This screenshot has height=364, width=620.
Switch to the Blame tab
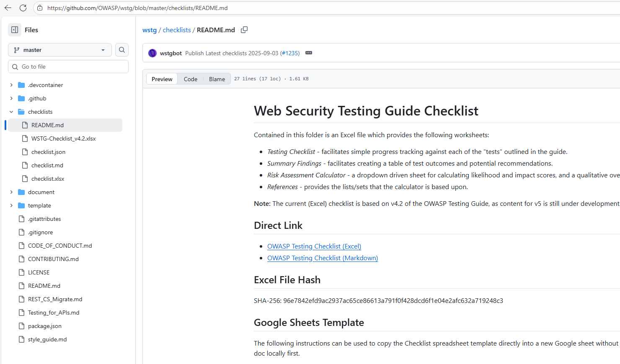pyautogui.click(x=217, y=79)
